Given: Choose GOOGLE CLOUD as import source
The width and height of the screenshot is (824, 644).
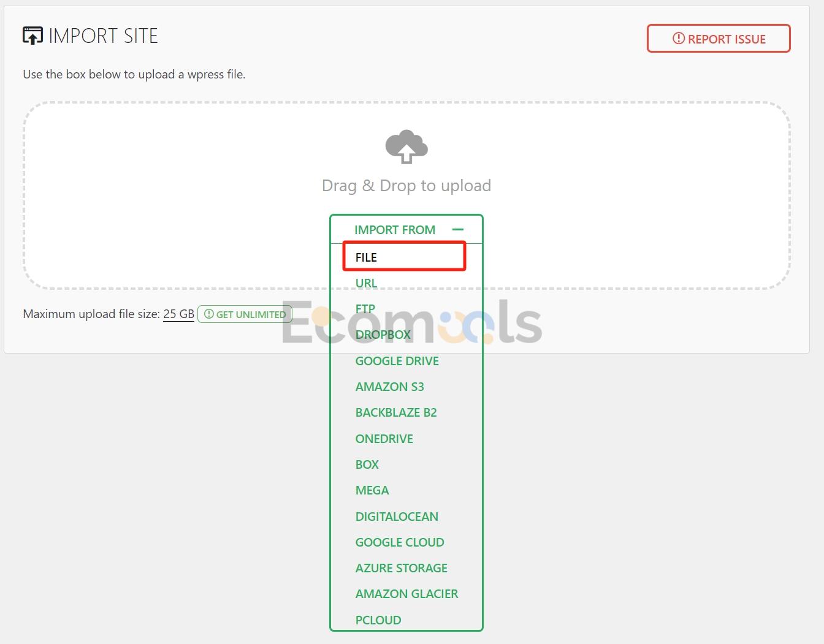Looking at the screenshot, I should [x=400, y=542].
